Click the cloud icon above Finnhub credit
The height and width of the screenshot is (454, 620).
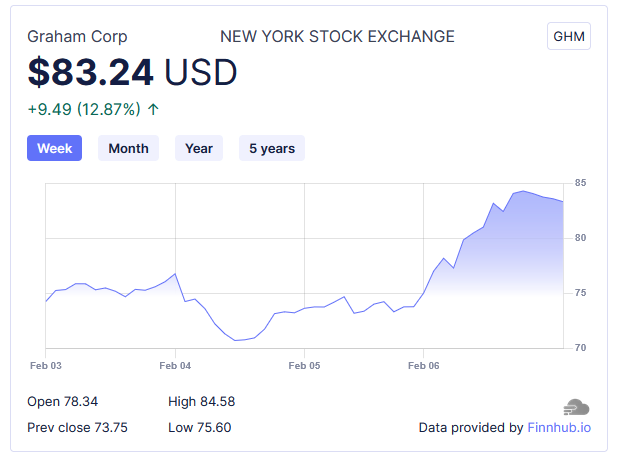click(x=576, y=407)
